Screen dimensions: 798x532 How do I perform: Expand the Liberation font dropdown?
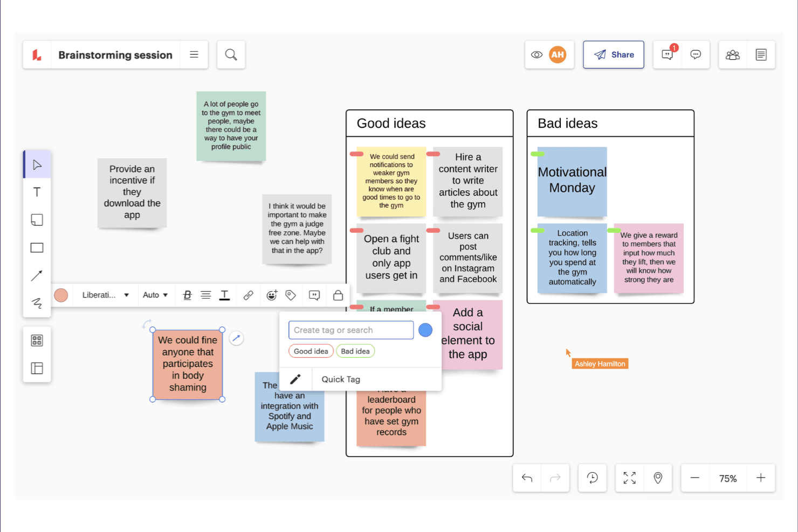point(105,295)
